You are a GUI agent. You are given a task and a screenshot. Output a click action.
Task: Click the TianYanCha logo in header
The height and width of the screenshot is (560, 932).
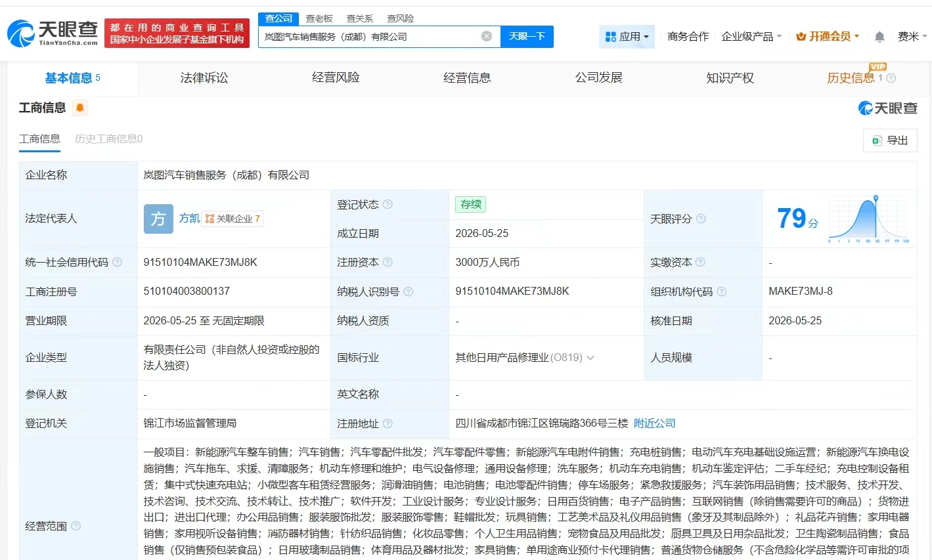click(53, 33)
